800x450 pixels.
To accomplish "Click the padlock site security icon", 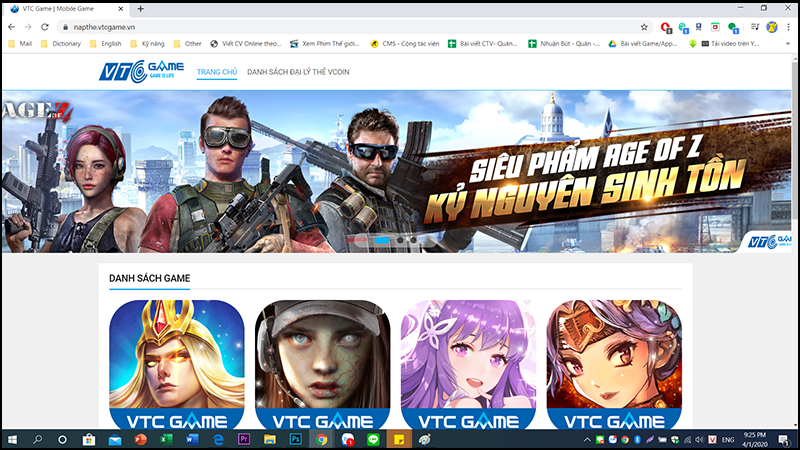I will [65, 27].
